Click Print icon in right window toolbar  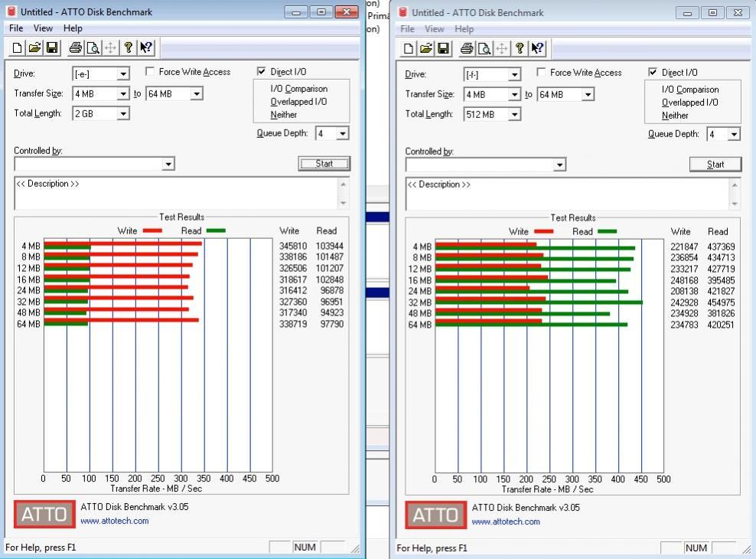[x=467, y=48]
